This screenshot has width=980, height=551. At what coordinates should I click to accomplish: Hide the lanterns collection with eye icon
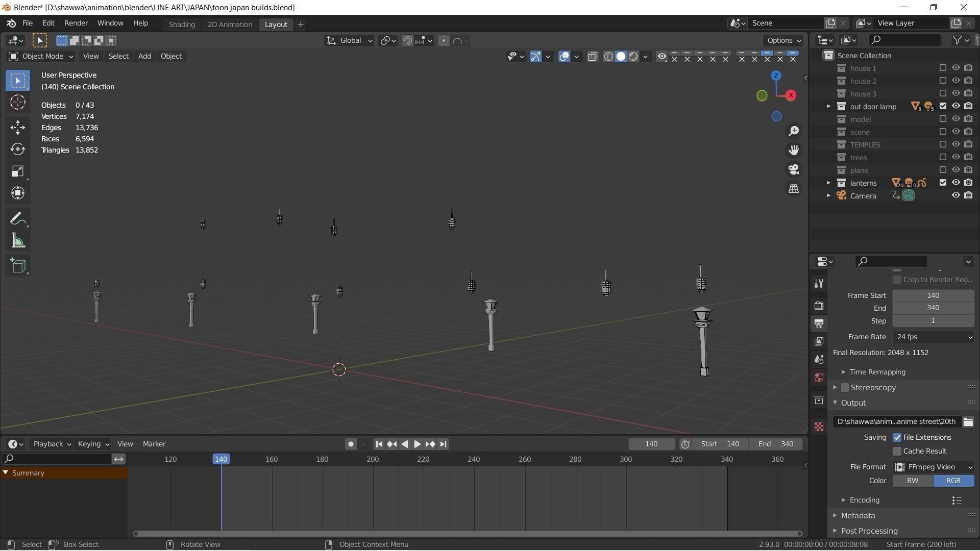click(x=955, y=183)
